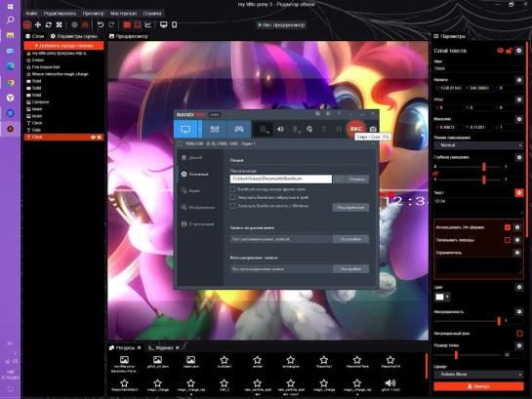
Task: Open gear options for the origin position row
Action: click(518, 80)
